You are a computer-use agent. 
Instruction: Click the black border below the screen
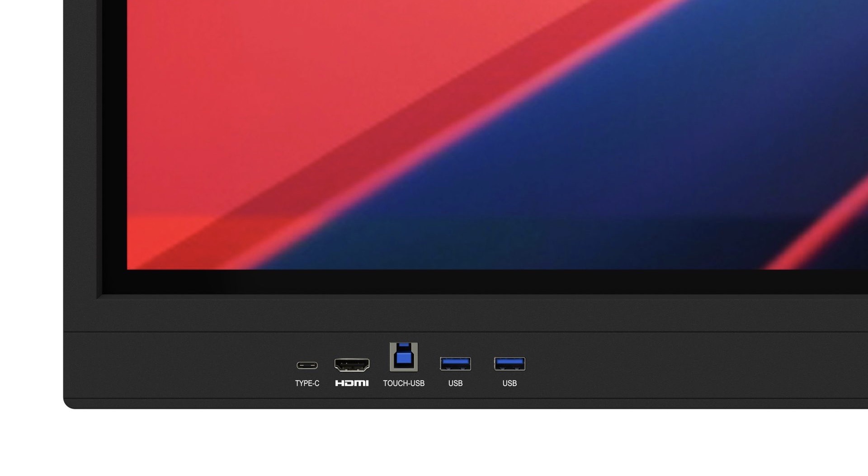point(452,283)
